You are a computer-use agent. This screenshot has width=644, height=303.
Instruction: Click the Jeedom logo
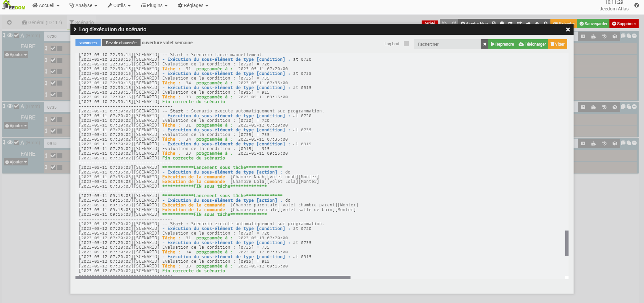(14, 5)
